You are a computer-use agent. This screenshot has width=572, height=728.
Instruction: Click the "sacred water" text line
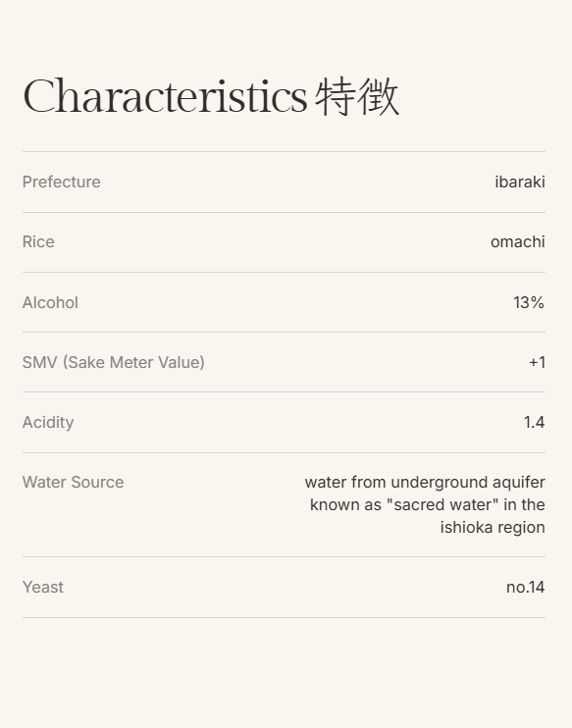[x=428, y=504]
